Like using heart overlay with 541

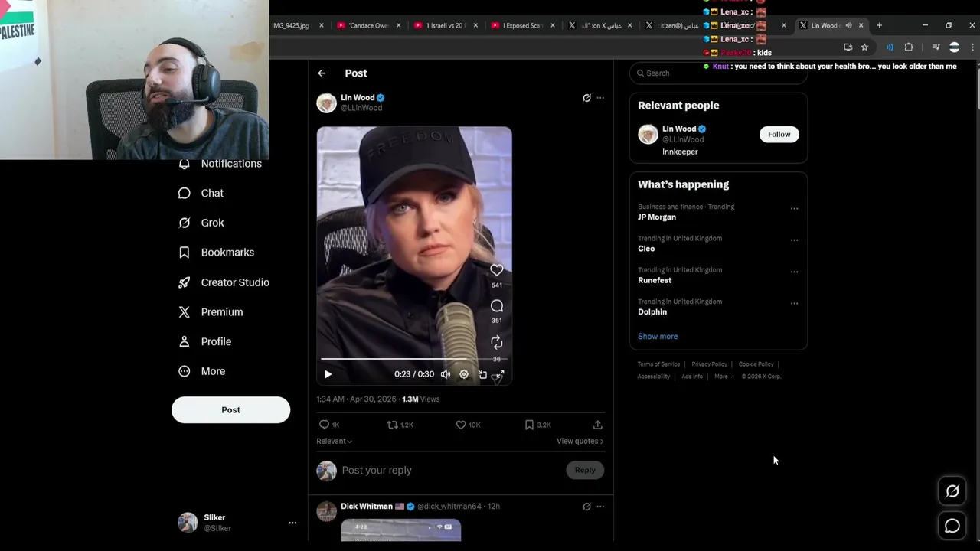(x=497, y=270)
